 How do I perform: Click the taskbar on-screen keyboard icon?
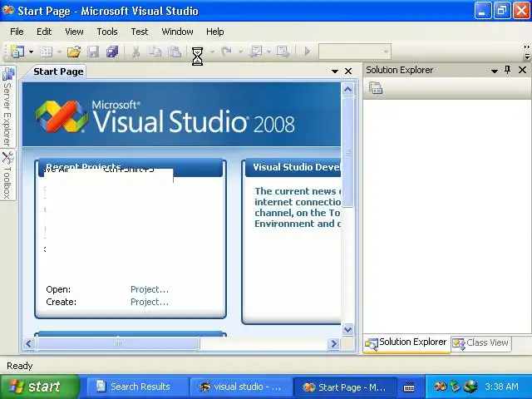409,387
